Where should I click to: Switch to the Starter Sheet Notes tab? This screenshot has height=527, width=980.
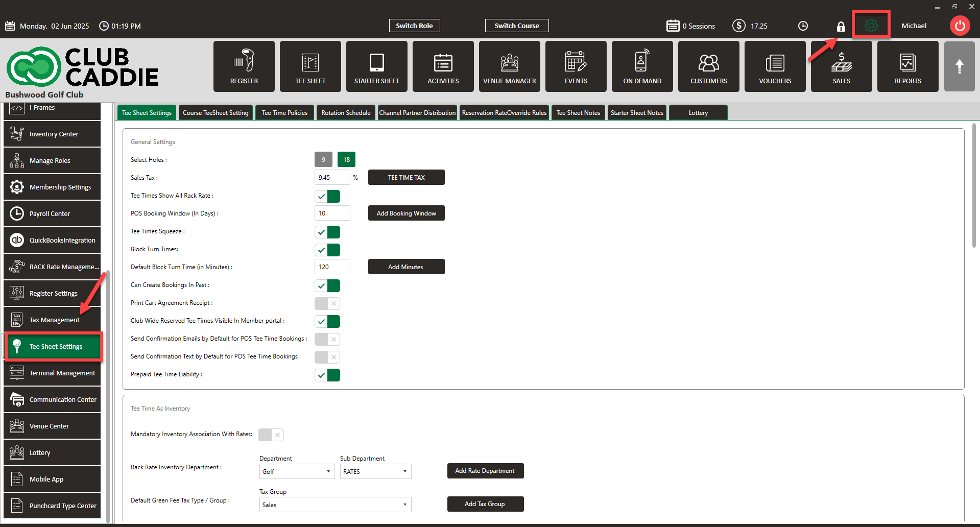(x=637, y=112)
